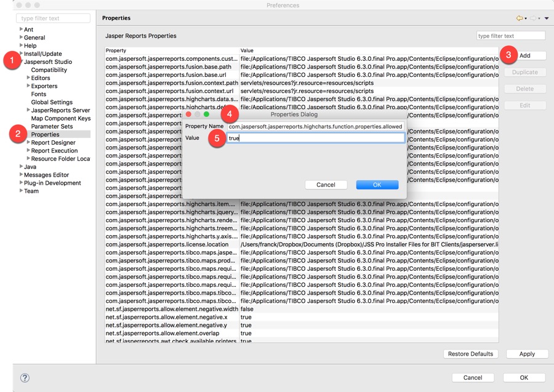Expand the Plug-in Development node
Image resolution: width=554 pixels, height=392 pixels.
pos(21,182)
